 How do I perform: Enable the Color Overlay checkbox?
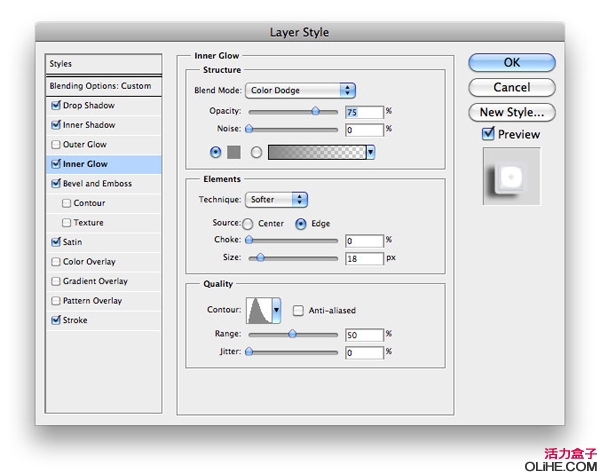(x=56, y=261)
